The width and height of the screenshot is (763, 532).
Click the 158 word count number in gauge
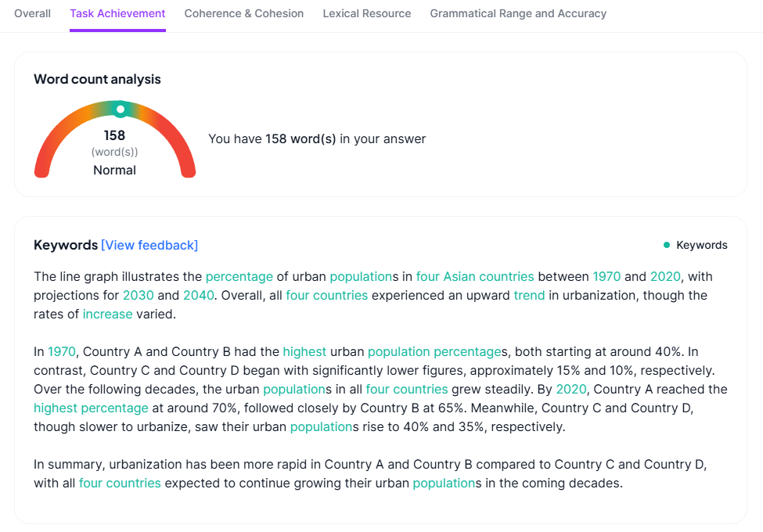(114, 135)
